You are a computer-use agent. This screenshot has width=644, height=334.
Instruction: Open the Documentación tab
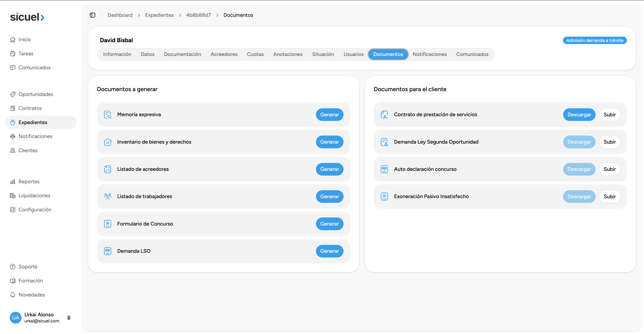coord(183,54)
